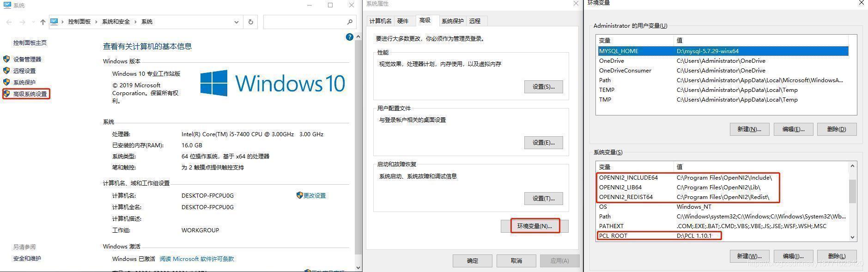Click System and Security breadcrumb segment

tap(116, 22)
